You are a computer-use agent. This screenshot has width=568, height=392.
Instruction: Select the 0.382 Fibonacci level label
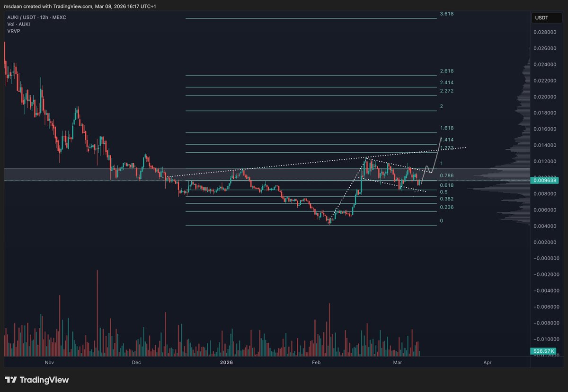tap(447, 199)
